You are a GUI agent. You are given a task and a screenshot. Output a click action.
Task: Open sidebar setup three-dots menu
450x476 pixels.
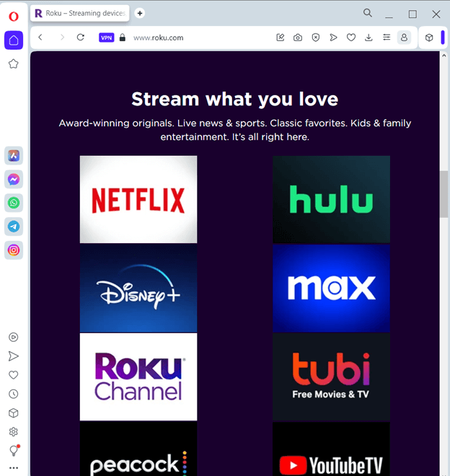click(14, 468)
